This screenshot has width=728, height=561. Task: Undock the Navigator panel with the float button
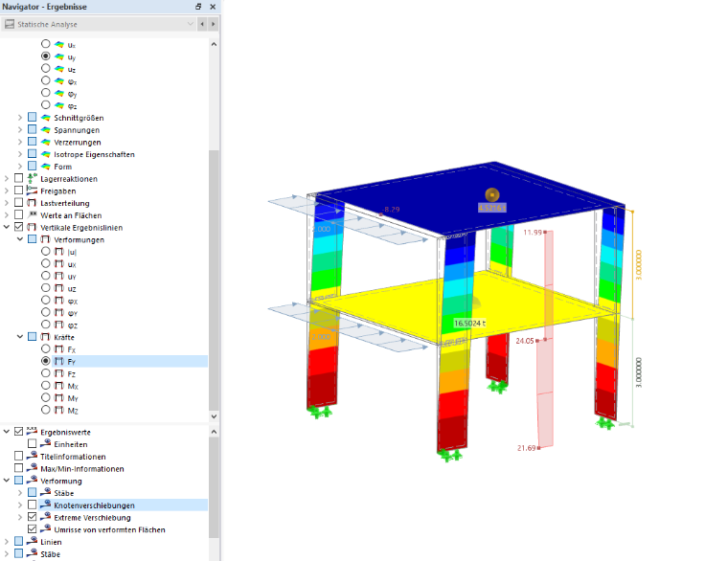tap(198, 7)
